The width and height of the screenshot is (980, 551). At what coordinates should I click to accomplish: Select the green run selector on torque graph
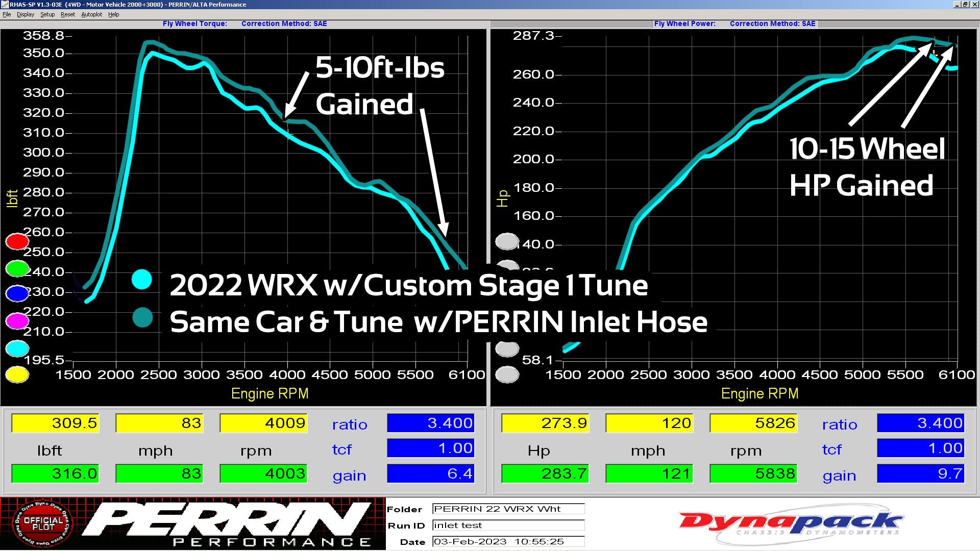[x=17, y=268]
